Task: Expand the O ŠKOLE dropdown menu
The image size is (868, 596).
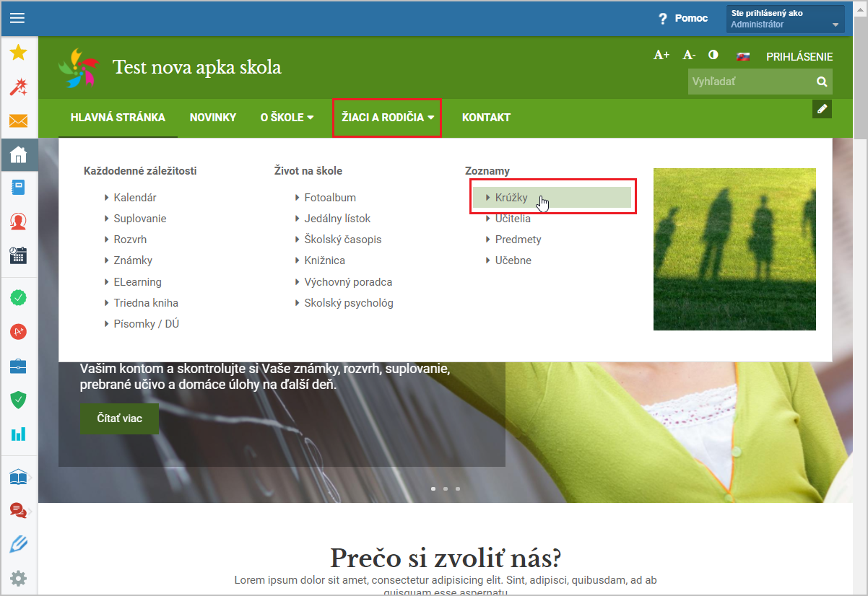Action: pyautogui.click(x=287, y=118)
